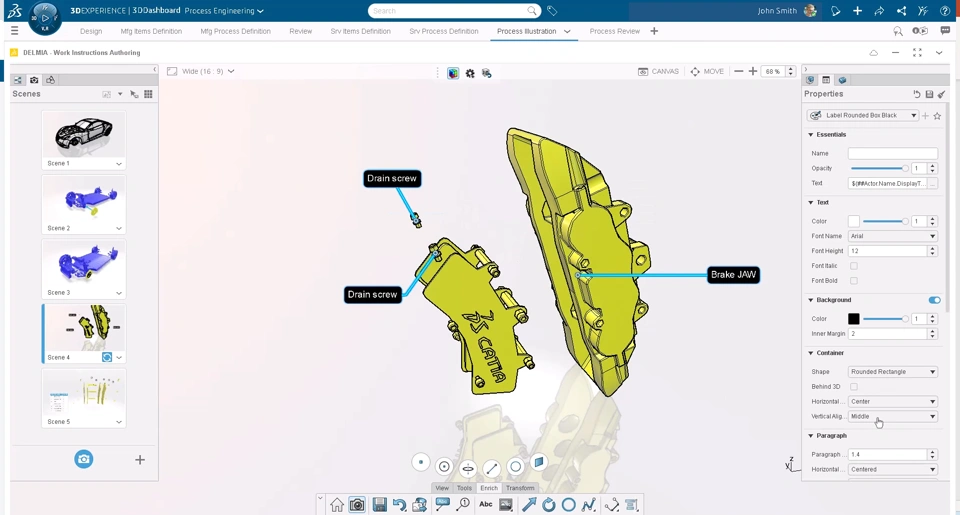Screen dimensions: 960x515
Task: Click the undo arrow in the bottom toolbar
Action: 399,505
